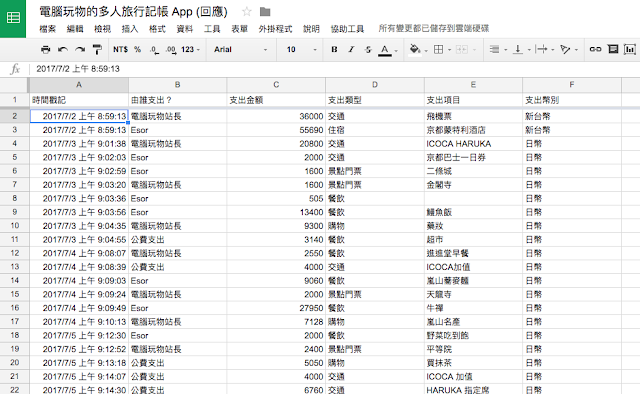Click the saved-to-Drive status message
640x394 pixels.
[x=433, y=28]
